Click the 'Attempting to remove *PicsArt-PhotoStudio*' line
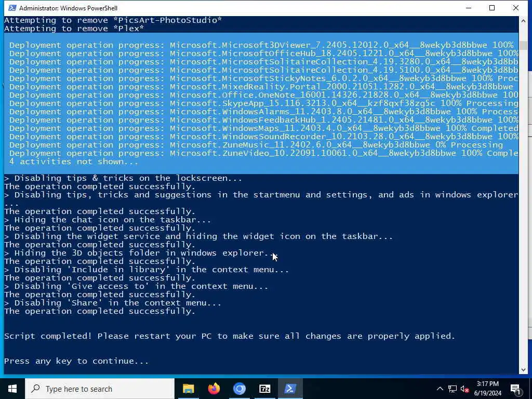Screen dimensions: 532x399 pyautogui.click(x=113, y=20)
